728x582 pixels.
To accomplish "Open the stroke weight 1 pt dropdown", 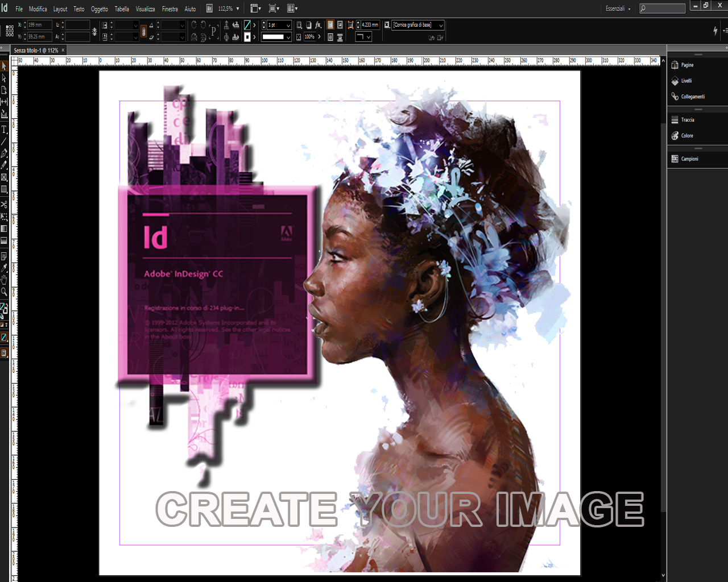I will pyautogui.click(x=288, y=26).
